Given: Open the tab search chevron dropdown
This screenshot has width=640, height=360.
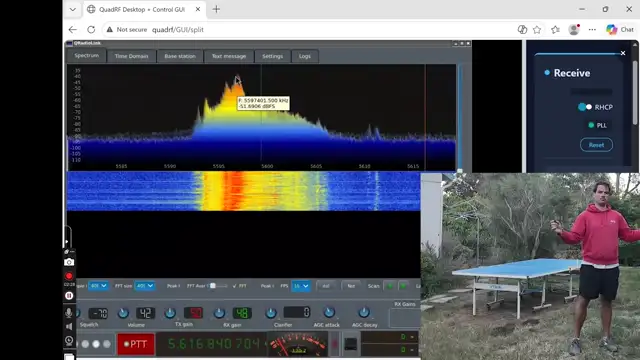Looking at the screenshot, I should pos(73,9).
